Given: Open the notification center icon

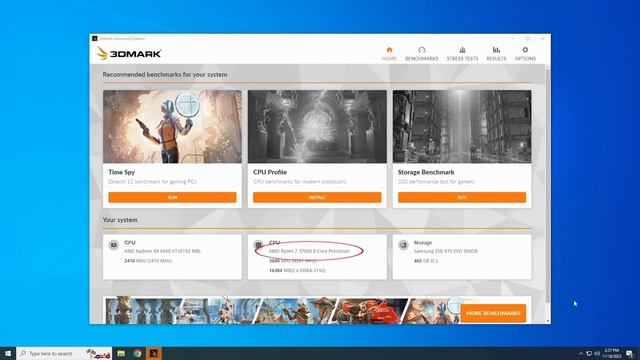Looking at the screenshot, I should 629,353.
